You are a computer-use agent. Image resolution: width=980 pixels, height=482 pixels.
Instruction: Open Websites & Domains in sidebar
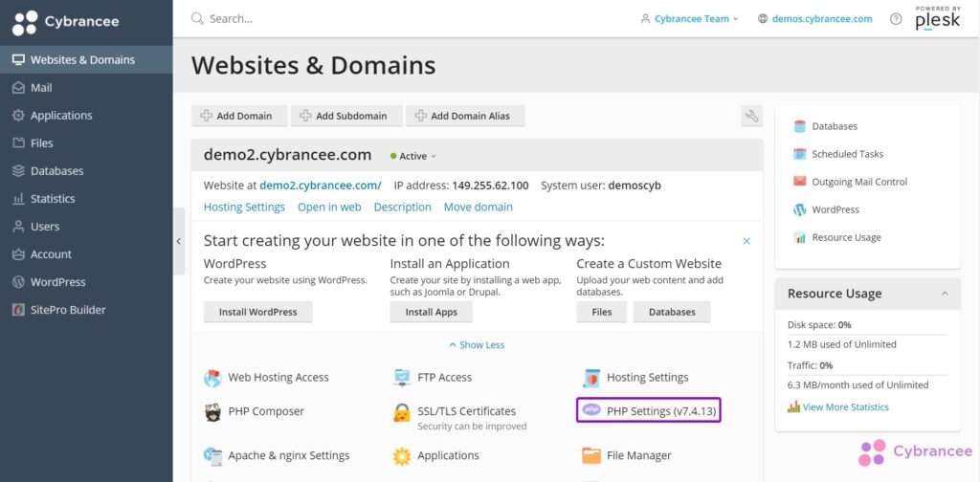pyautogui.click(x=86, y=60)
